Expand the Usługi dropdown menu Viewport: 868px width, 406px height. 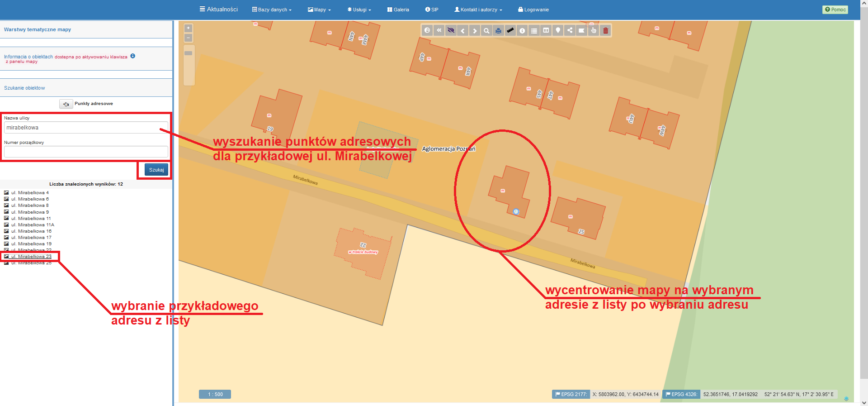tap(359, 10)
